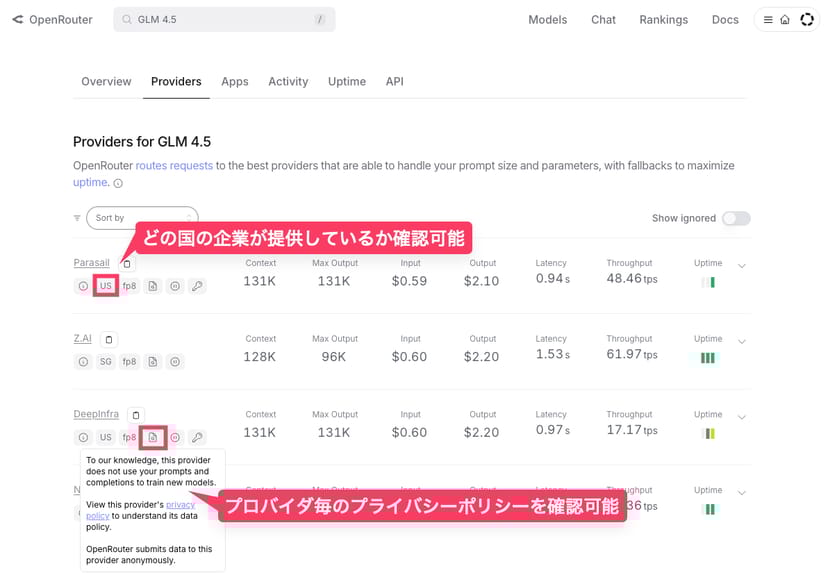Open the Z.AI provider link
This screenshot has height=575, width=828.
82,339
